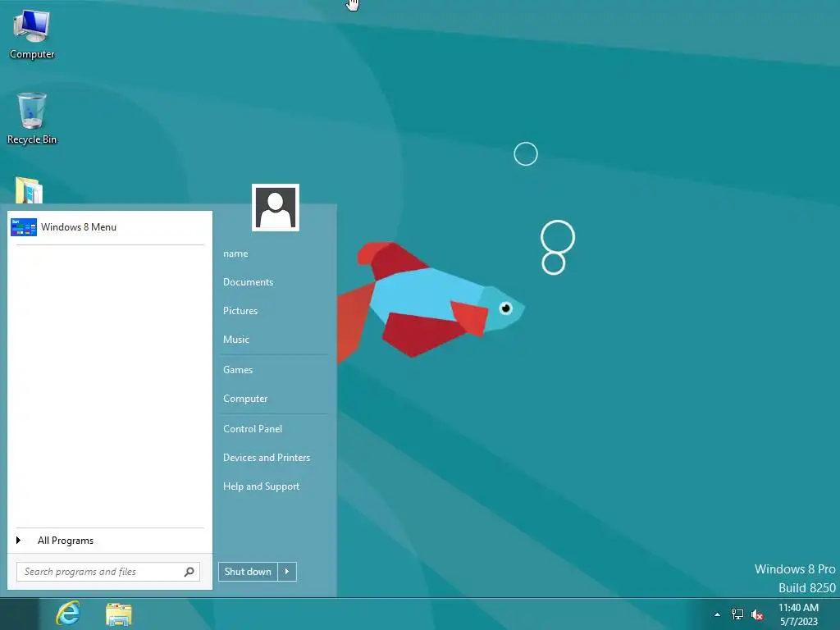Open the network status tray icon

point(737,614)
